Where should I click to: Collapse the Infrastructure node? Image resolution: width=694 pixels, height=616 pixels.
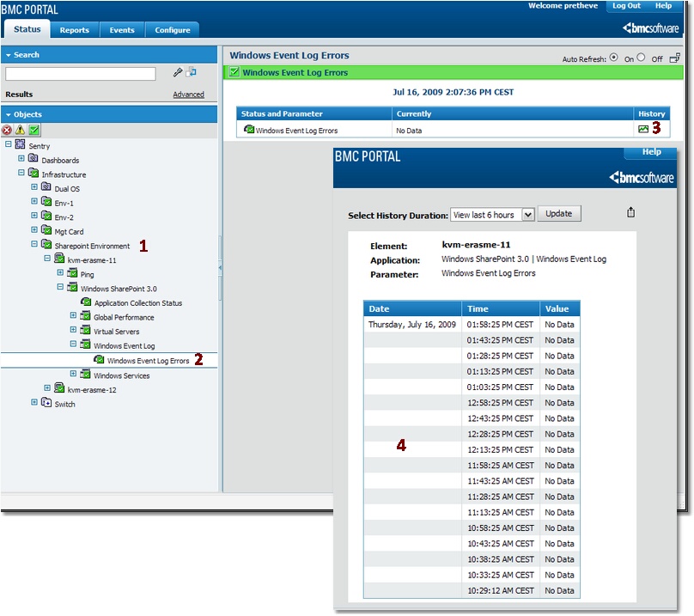point(21,173)
